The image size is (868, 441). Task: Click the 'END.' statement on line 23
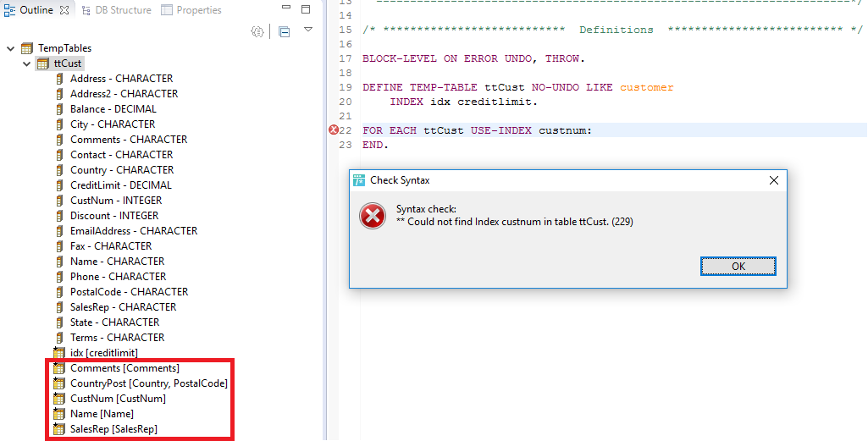coord(376,145)
